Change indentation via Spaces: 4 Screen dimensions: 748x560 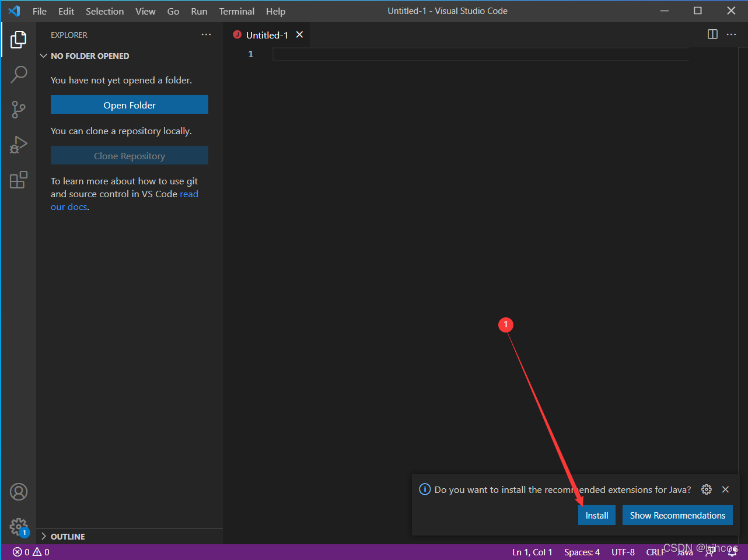582,552
